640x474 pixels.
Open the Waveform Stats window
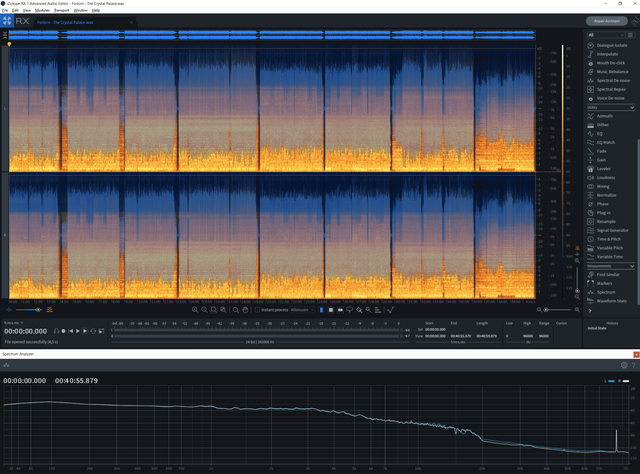(x=607, y=301)
